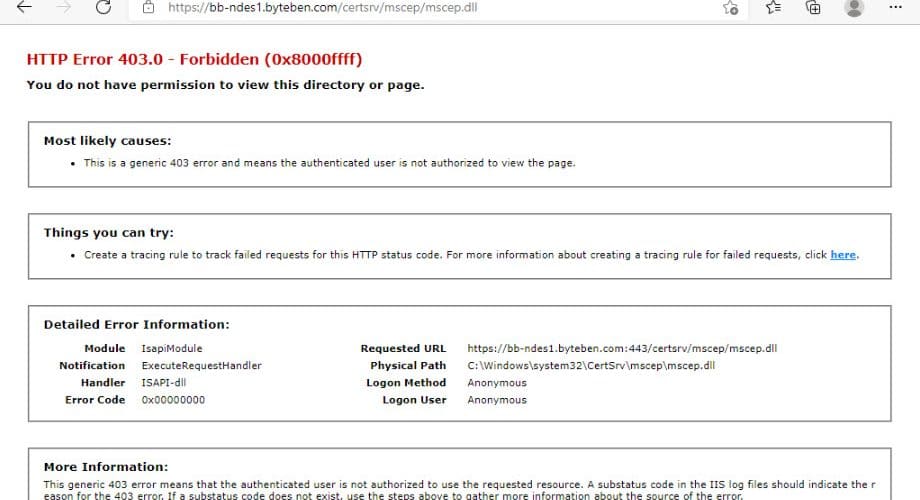
Task: Click the 'Things you can try:' heading
Action: [109, 233]
